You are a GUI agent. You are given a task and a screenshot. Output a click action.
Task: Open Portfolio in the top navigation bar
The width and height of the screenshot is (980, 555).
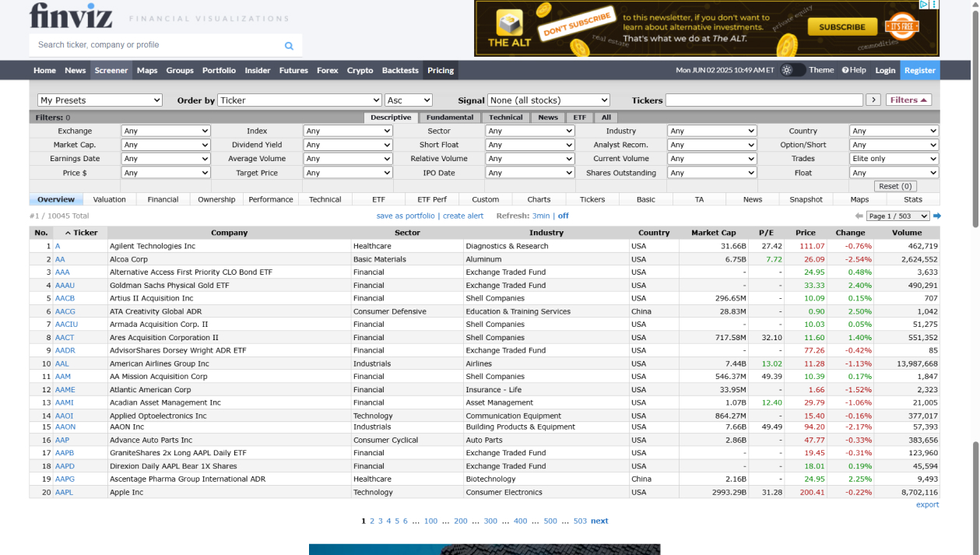tap(219, 70)
